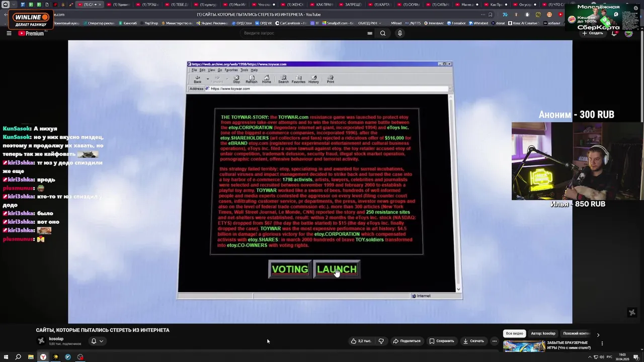Open the Favorites menu in old browser menubar
The width and height of the screenshot is (644, 362).
coord(231,70)
